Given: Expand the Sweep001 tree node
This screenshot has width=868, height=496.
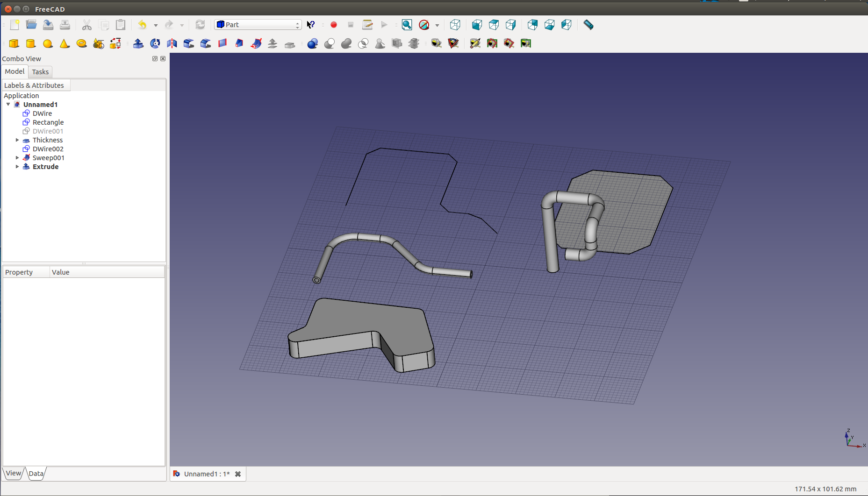Looking at the screenshot, I should click(17, 158).
